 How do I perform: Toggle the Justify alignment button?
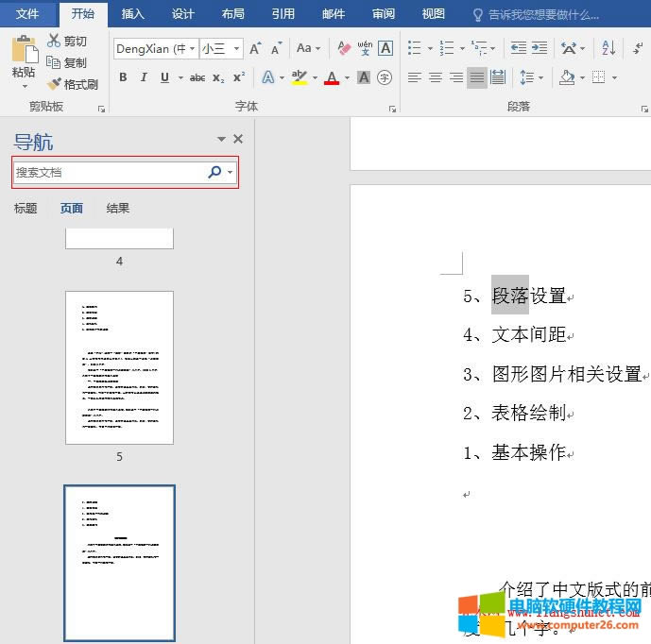click(477, 77)
